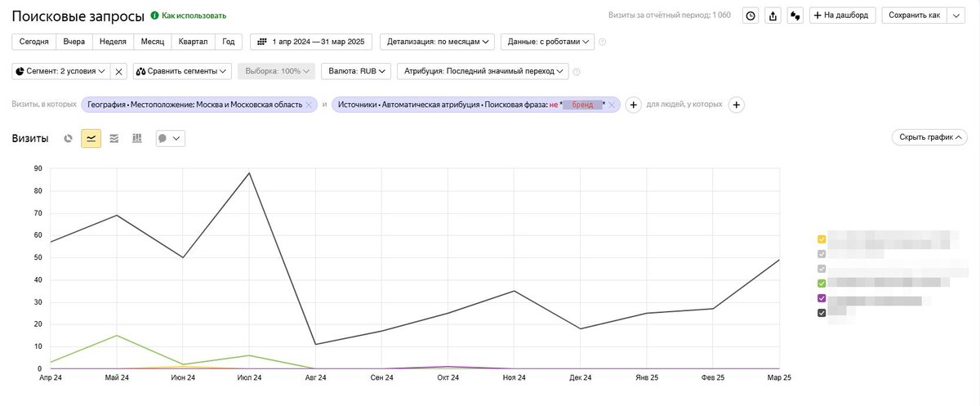Clear segment with the X button
The width and height of the screenshot is (980, 406).
[119, 71]
